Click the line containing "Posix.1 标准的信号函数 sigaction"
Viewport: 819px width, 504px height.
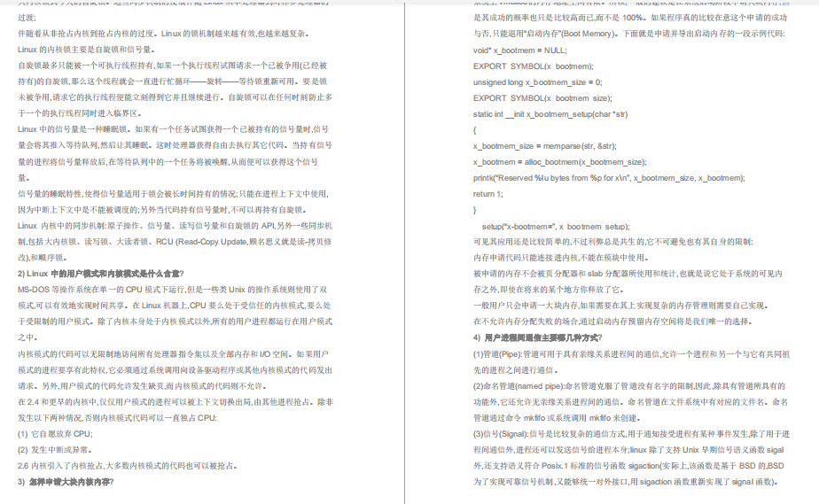click(628, 465)
